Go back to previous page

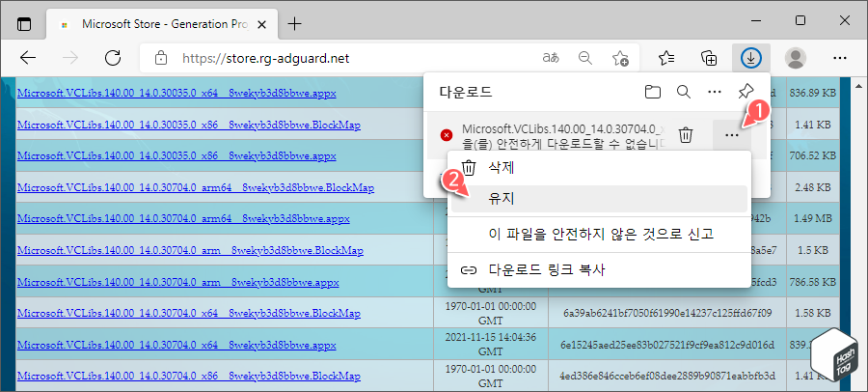(28, 58)
